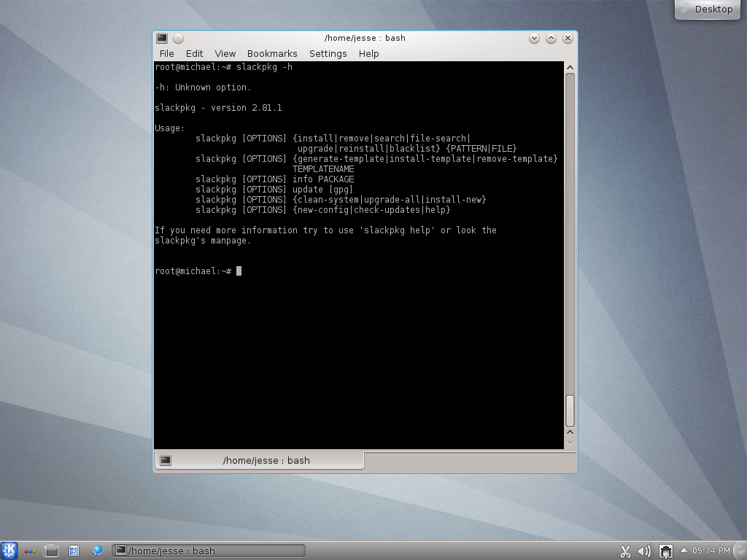Click '{new-config|check-updates|help}' text
Image resolution: width=747 pixels, height=560 pixels.
(371, 210)
